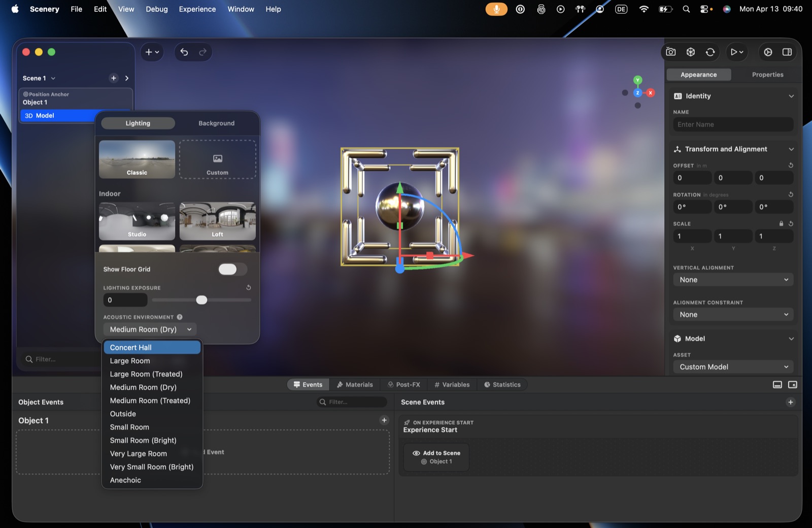The height and width of the screenshot is (528, 812).
Task: Switch to the Properties tab
Action: 767,75
